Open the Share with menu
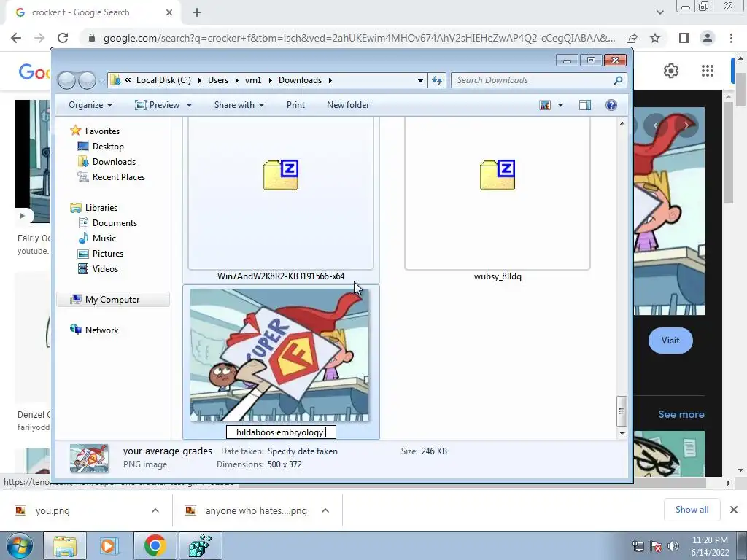This screenshot has height=560, width=747. (239, 105)
